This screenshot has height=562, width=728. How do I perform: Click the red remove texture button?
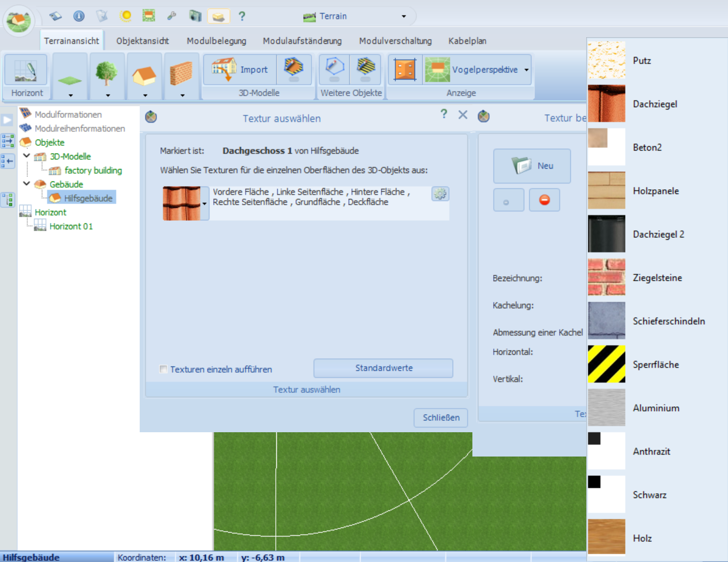[x=544, y=200]
